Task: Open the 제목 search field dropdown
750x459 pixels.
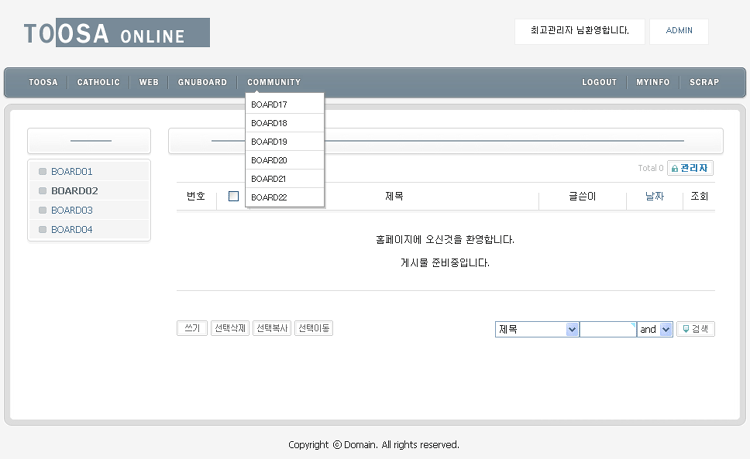Action: pos(537,329)
